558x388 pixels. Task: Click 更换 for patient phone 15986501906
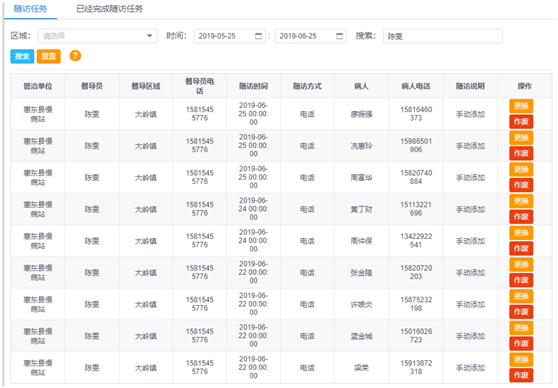pos(521,137)
